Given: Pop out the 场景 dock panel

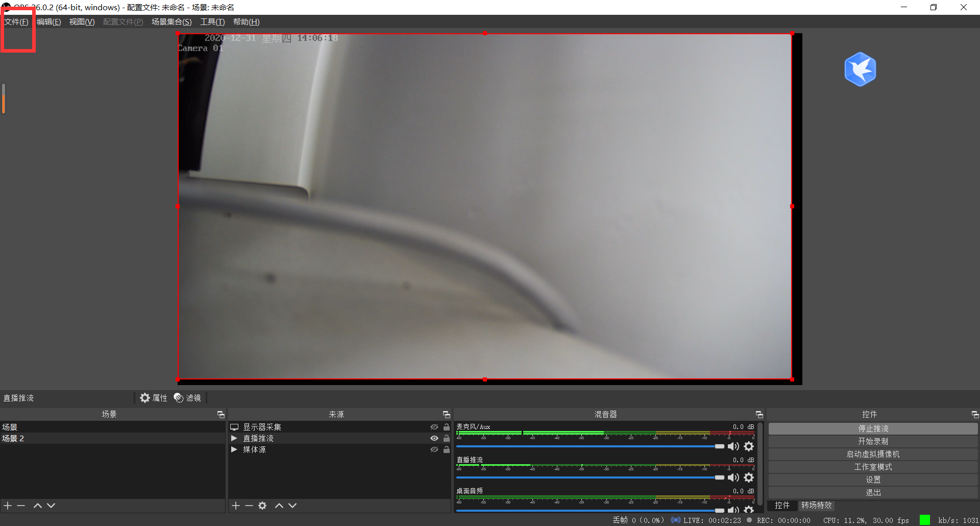Looking at the screenshot, I should tap(221, 415).
